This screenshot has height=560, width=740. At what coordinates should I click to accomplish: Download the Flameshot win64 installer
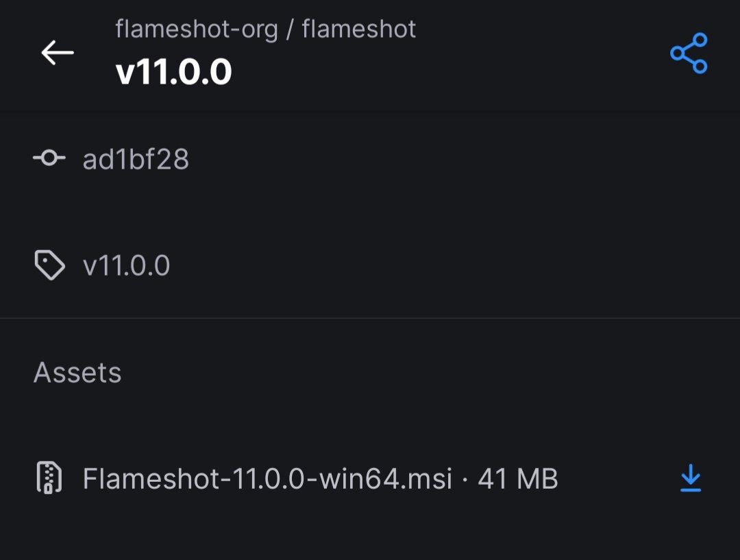690,478
